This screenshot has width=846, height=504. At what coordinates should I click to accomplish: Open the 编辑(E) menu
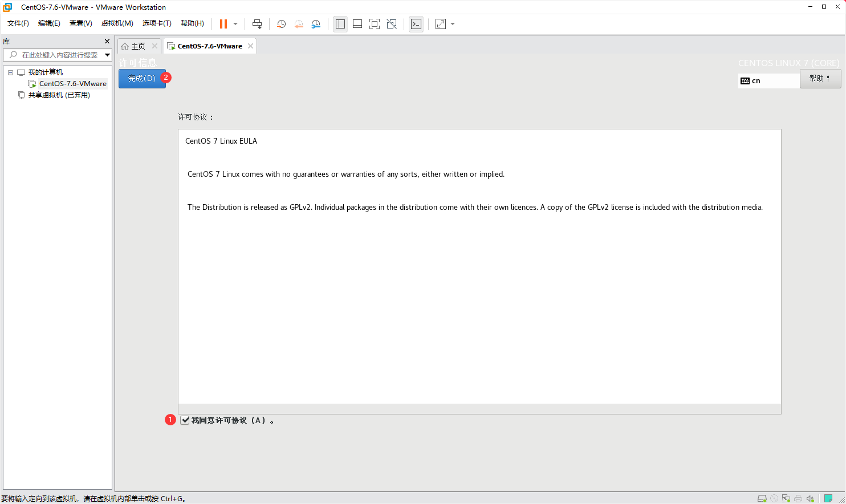49,23
